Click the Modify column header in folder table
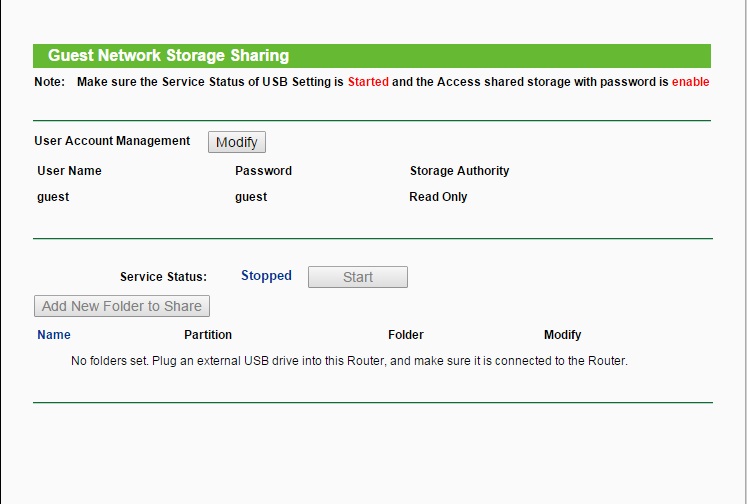The height and width of the screenshot is (504, 747). click(562, 335)
